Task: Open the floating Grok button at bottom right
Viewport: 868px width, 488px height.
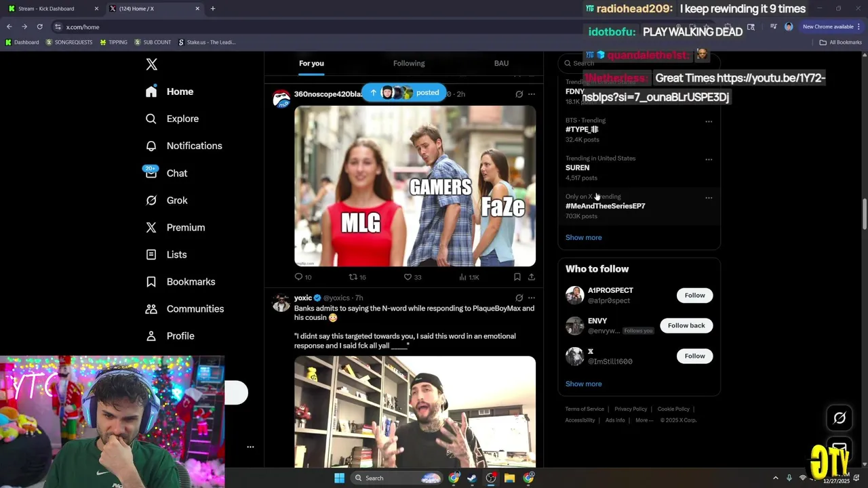Action: 840,418
